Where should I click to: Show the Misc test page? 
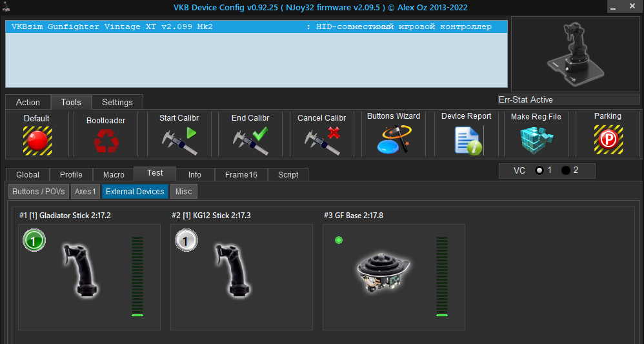click(184, 192)
